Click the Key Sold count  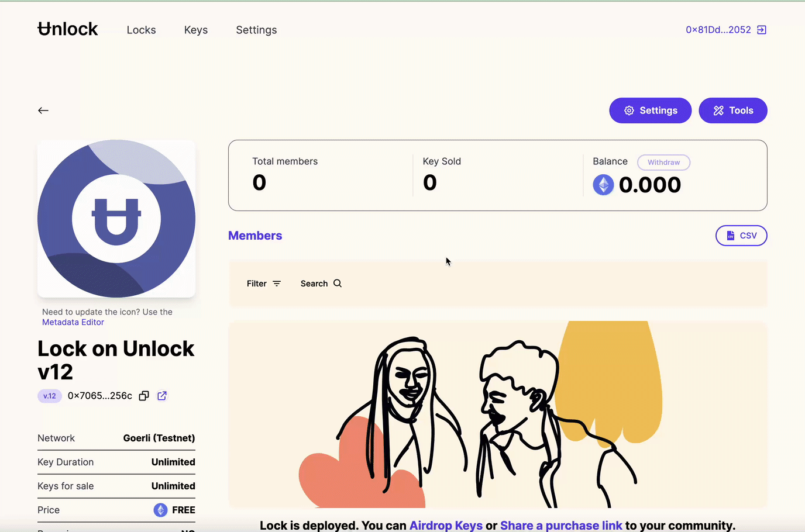point(430,182)
